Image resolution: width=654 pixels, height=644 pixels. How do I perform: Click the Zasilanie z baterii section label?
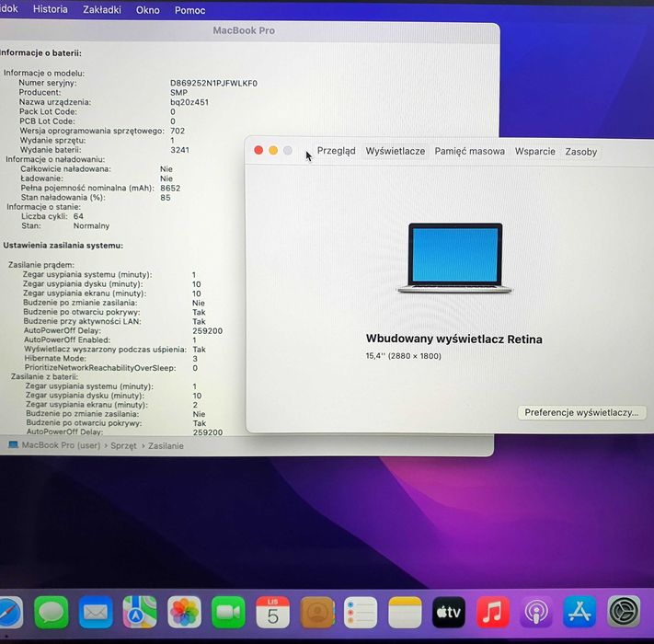44,376
